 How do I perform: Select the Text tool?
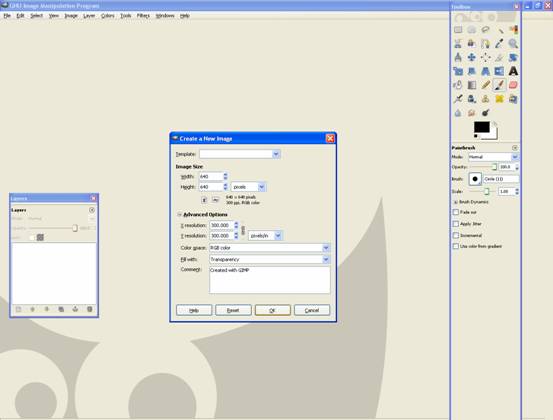click(513, 71)
